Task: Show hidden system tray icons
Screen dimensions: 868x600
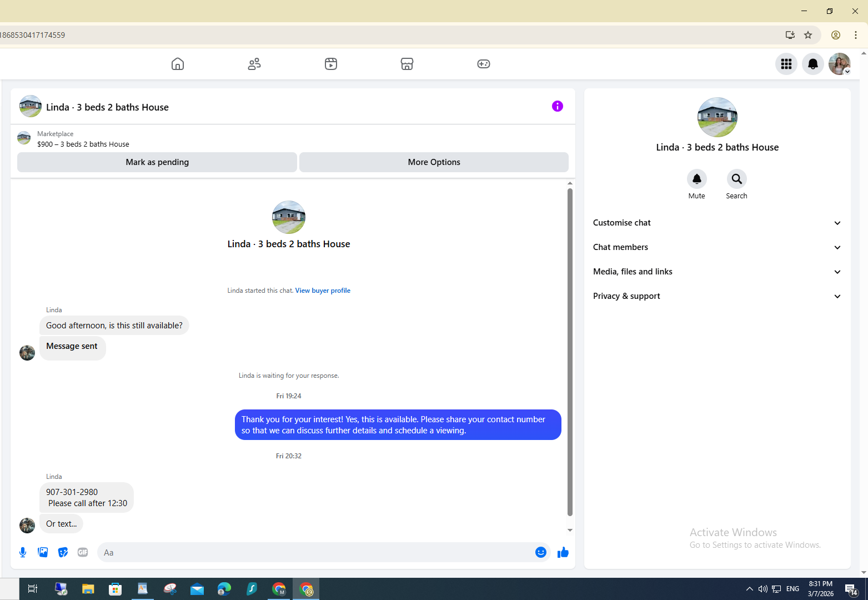Action: coord(750,589)
